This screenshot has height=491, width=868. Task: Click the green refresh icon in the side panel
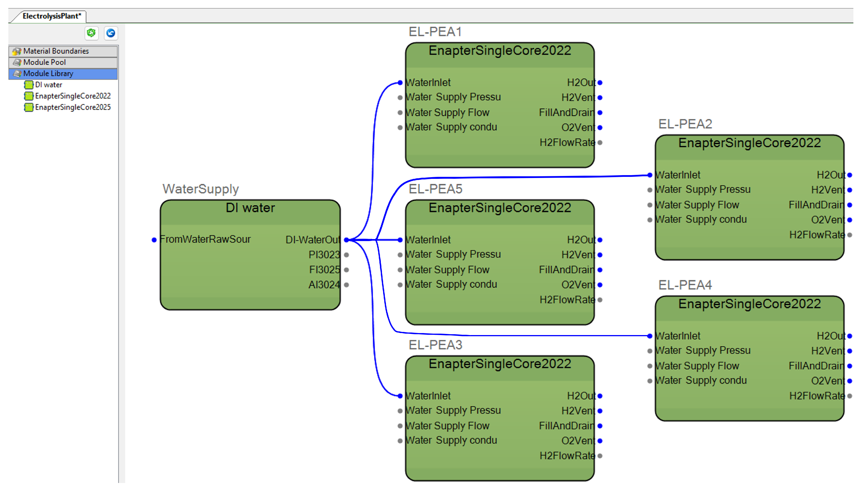pyautogui.click(x=91, y=33)
